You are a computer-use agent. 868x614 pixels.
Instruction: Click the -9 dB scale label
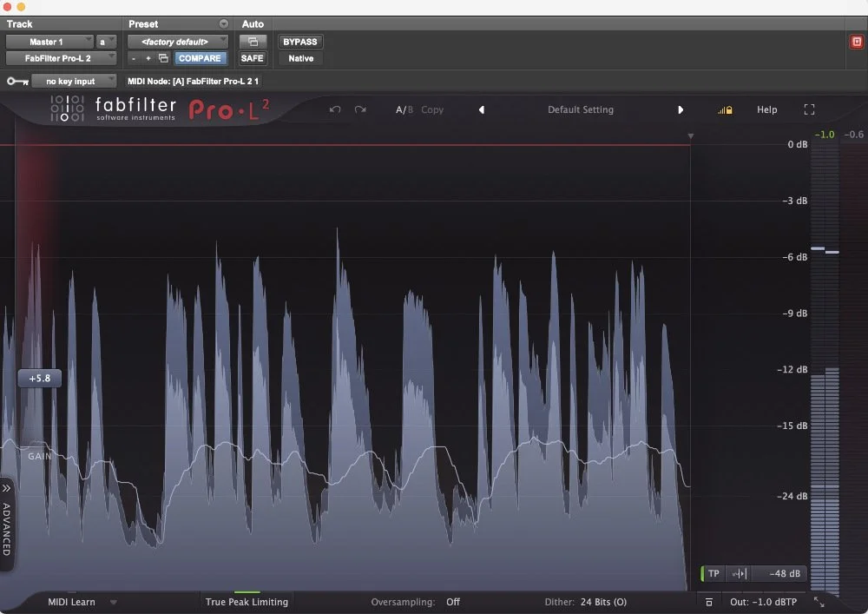(794, 314)
